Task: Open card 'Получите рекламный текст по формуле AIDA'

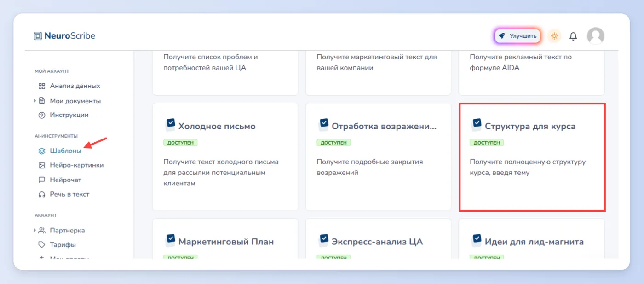Action: pyautogui.click(x=531, y=73)
